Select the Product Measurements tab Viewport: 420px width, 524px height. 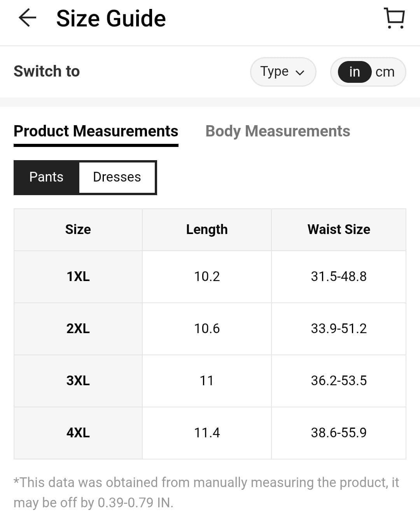tap(96, 131)
